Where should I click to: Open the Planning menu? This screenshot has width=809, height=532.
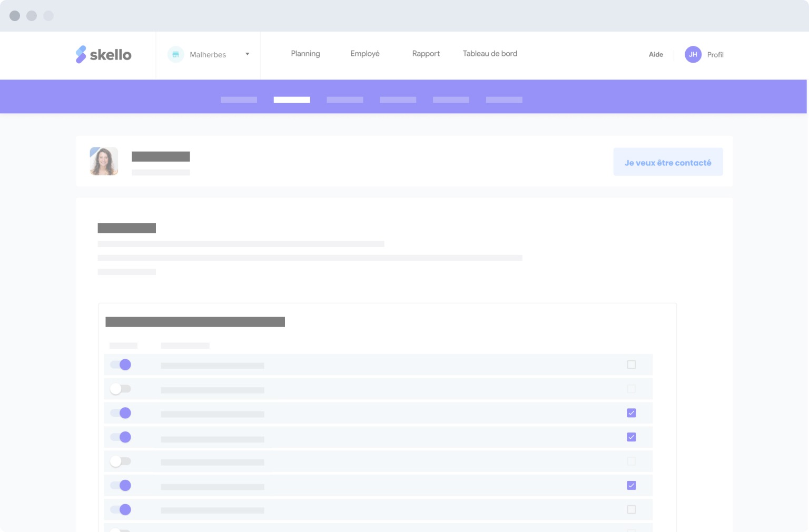click(x=305, y=54)
